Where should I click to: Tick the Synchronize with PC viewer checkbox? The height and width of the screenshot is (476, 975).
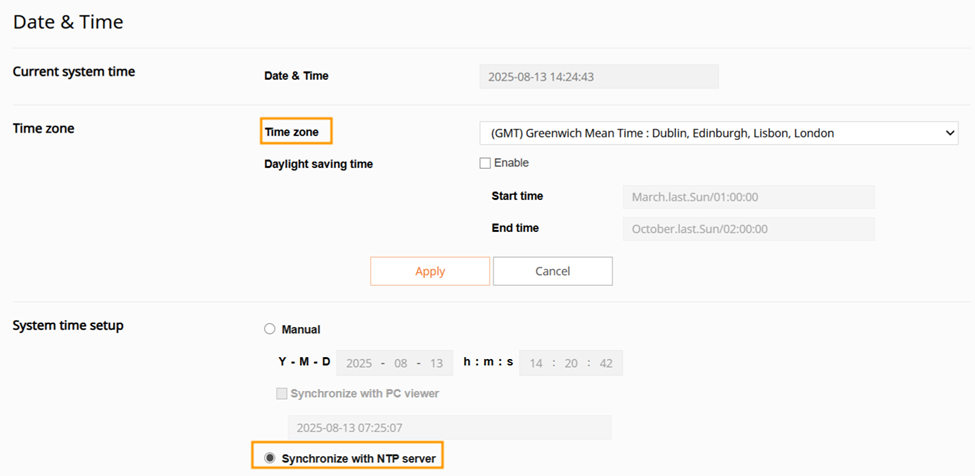tap(282, 394)
